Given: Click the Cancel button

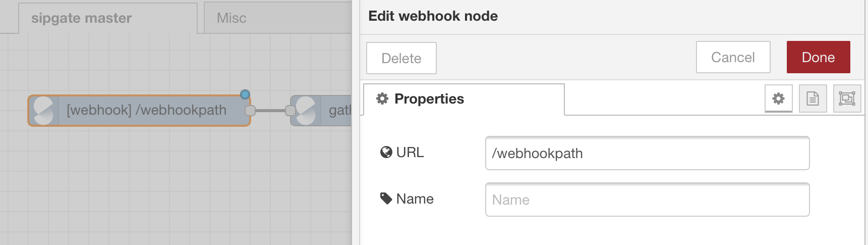Looking at the screenshot, I should click(733, 57).
